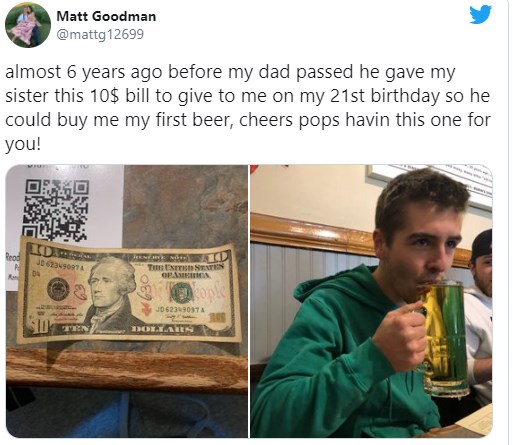Screen dimensions: 513x445
Task: Click the Twitter bird logo
Action: [481, 15]
